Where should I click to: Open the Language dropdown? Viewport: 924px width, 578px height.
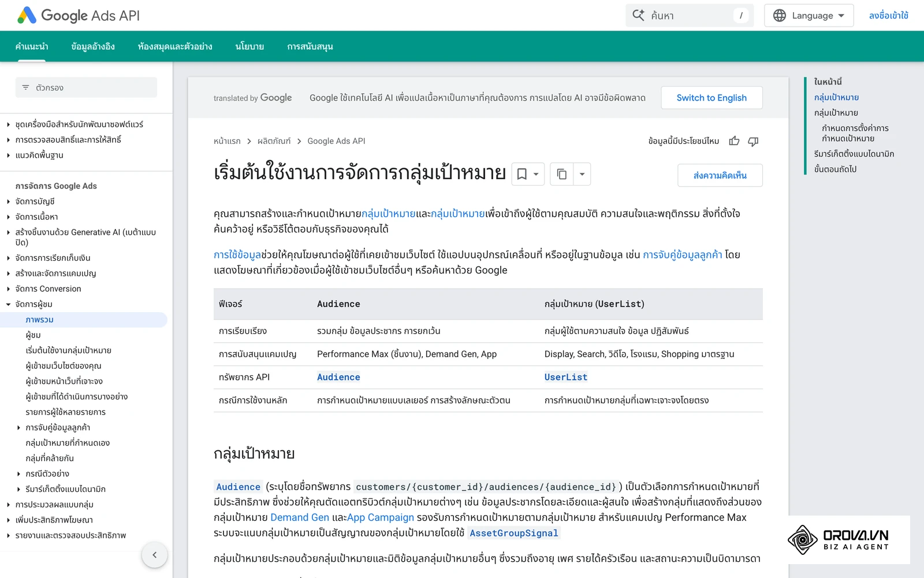click(808, 16)
